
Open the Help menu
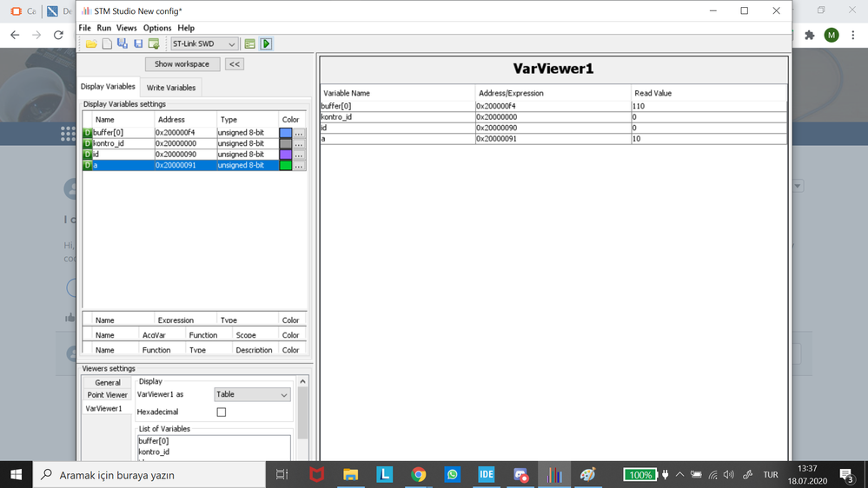186,28
